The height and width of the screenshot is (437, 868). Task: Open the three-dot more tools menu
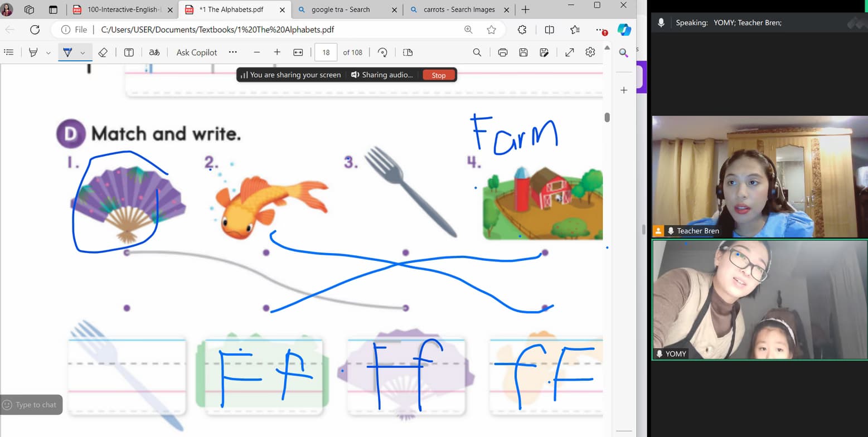coord(233,52)
